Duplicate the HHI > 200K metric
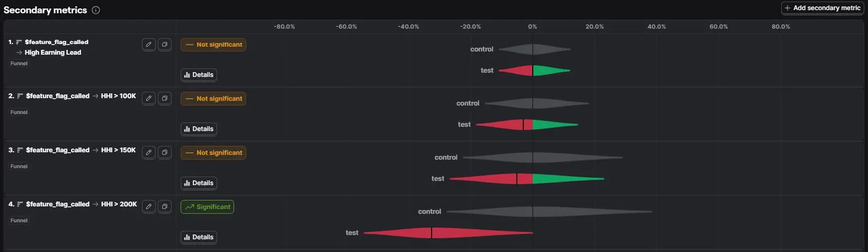 (165, 206)
